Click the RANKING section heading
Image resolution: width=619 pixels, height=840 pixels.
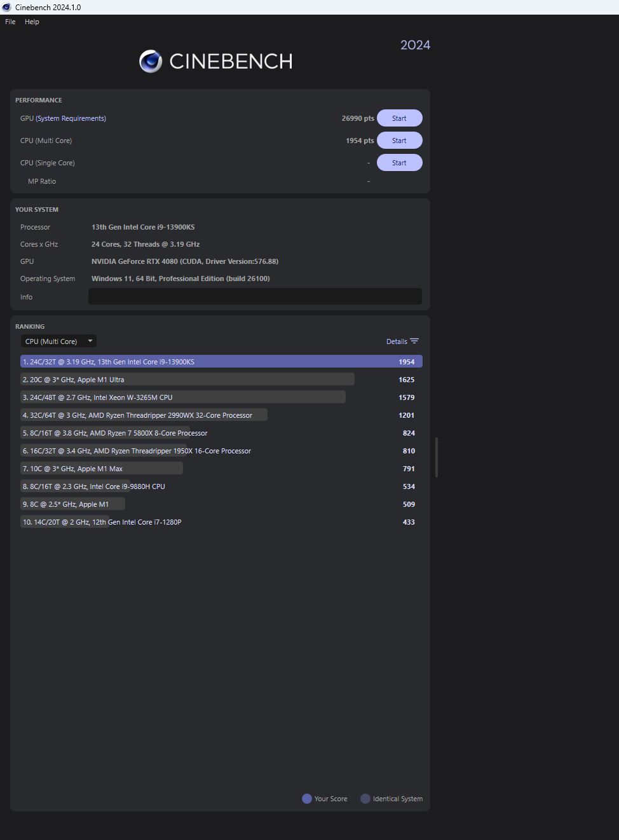click(30, 327)
